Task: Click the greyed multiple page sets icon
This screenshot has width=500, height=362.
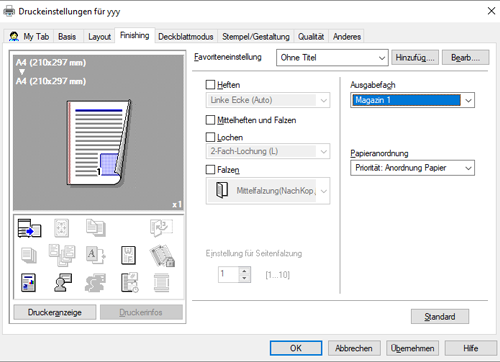Action: [62, 255]
